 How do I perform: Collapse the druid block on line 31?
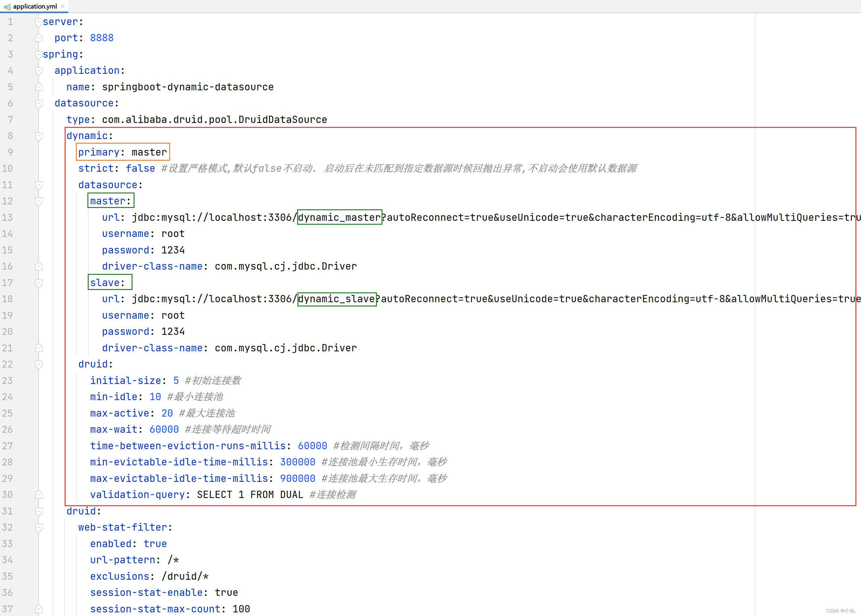38,511
